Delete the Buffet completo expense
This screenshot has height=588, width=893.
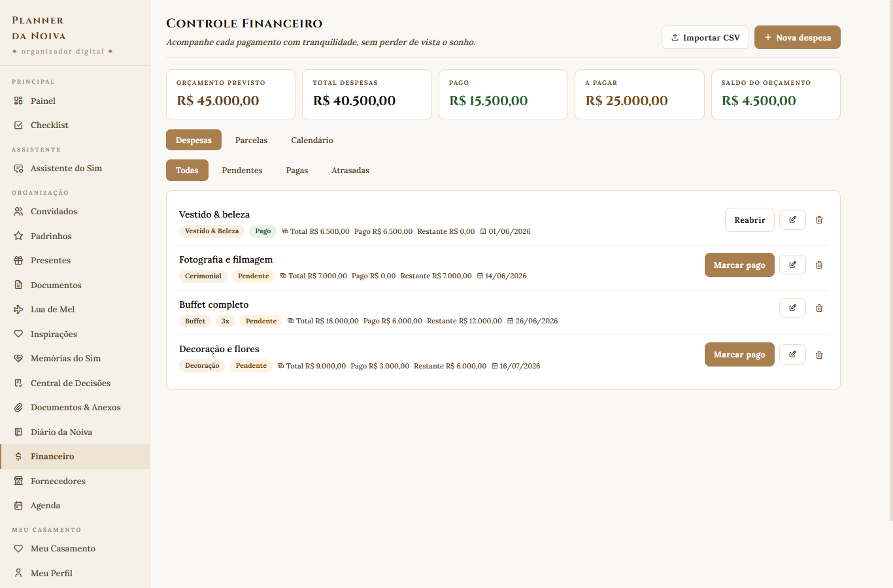click(819, 308)
